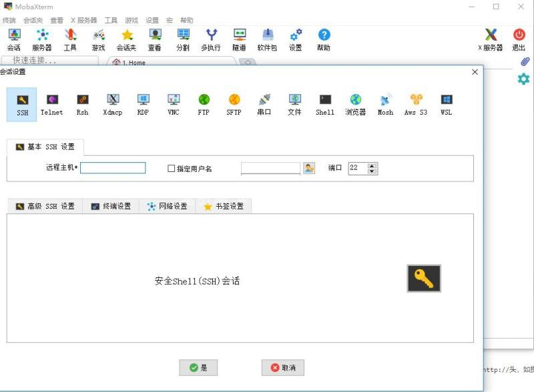The image size is (534, 392).
Task: Open the 会话夹 (Sessions) star icon
Action: point(127,40)
